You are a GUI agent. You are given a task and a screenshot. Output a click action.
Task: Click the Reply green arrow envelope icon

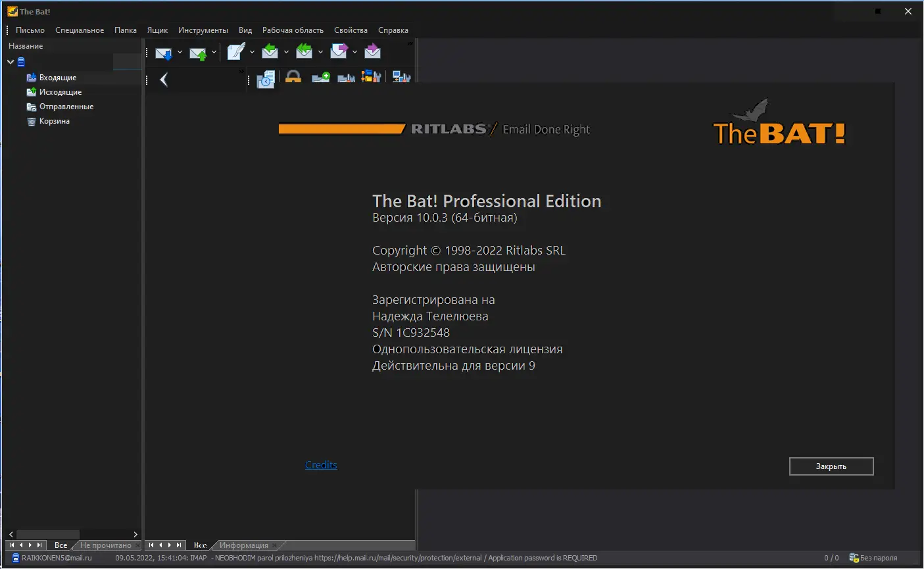[270, 51]
